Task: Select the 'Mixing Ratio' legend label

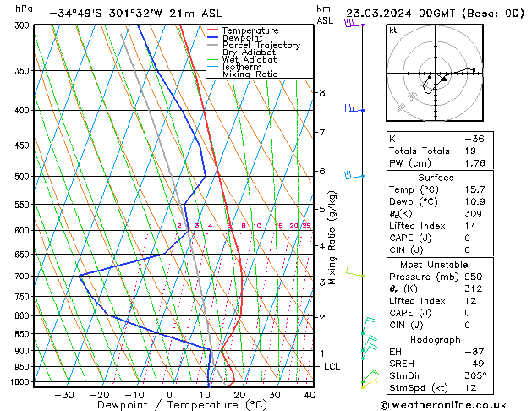Action: 250,74
